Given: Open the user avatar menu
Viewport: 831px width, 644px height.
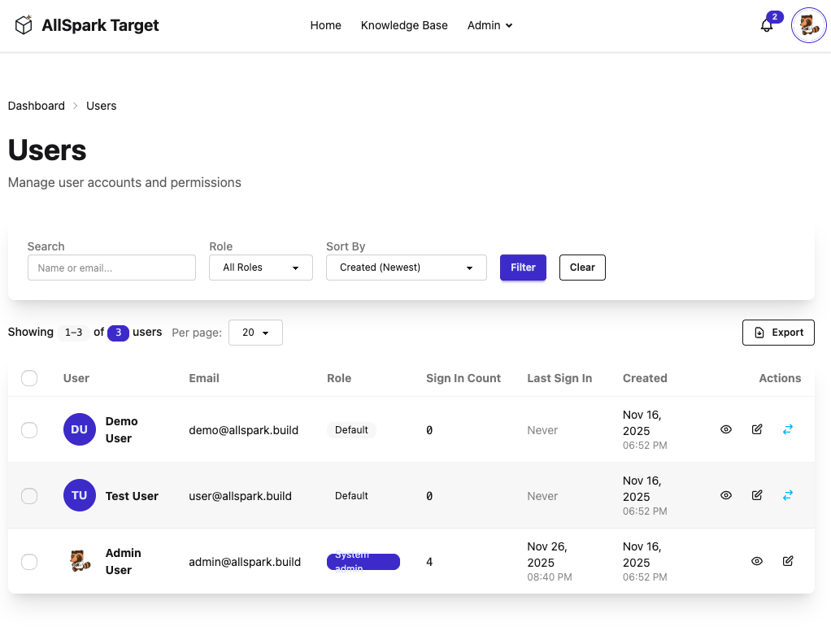Looking at the screenshot, I should click(x=808, y=25).
